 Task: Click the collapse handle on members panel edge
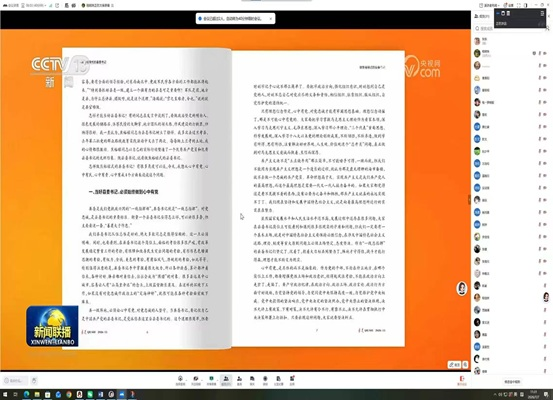[x=469, y=199]
